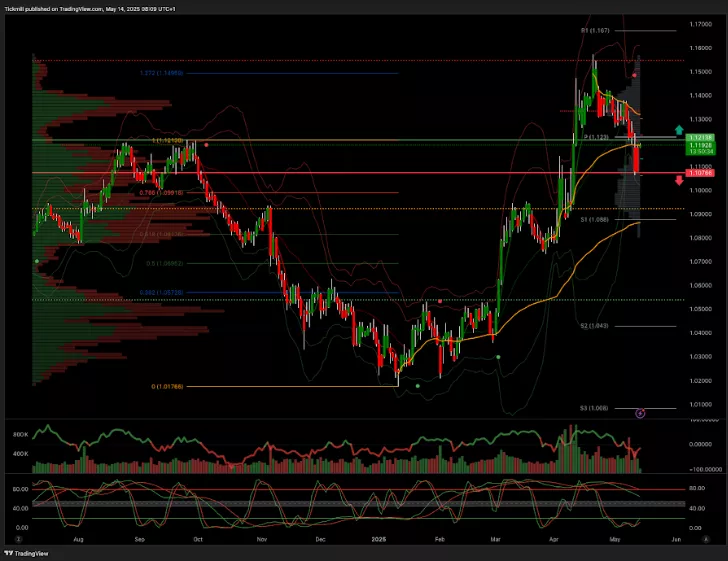Select the red dot marker near October peak
Viewport: 728px width, 561px height.
(x=206, y=145)
